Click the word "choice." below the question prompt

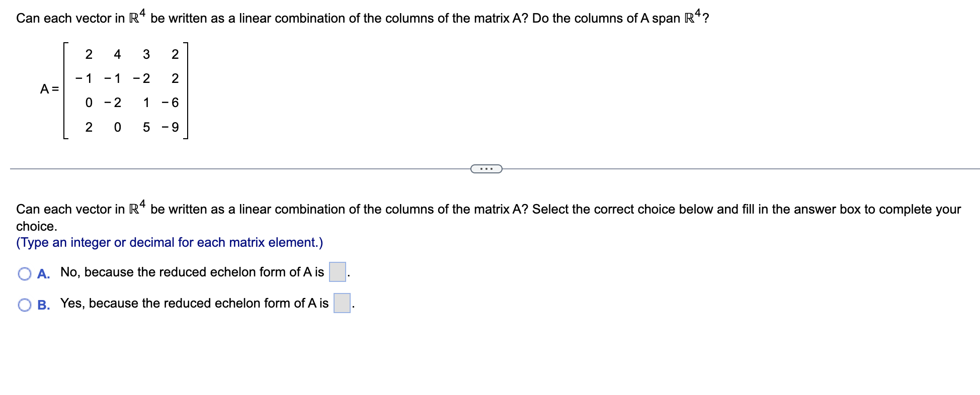[x=36, y=226]
